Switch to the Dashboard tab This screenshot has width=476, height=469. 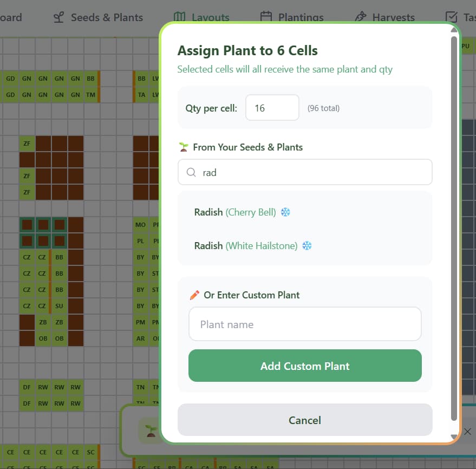[10, 17]
